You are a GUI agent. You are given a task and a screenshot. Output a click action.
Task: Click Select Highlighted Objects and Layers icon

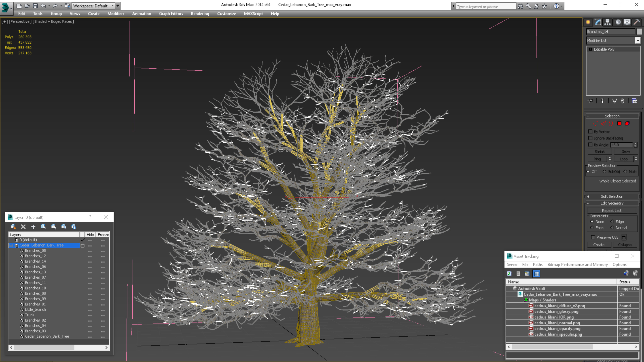(x=43, y=227)
